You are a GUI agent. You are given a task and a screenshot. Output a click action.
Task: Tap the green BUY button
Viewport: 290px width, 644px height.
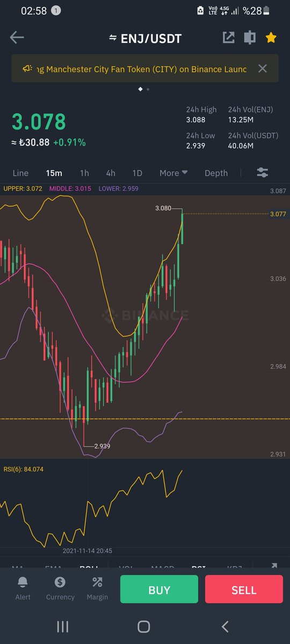(x=159, y=590)
